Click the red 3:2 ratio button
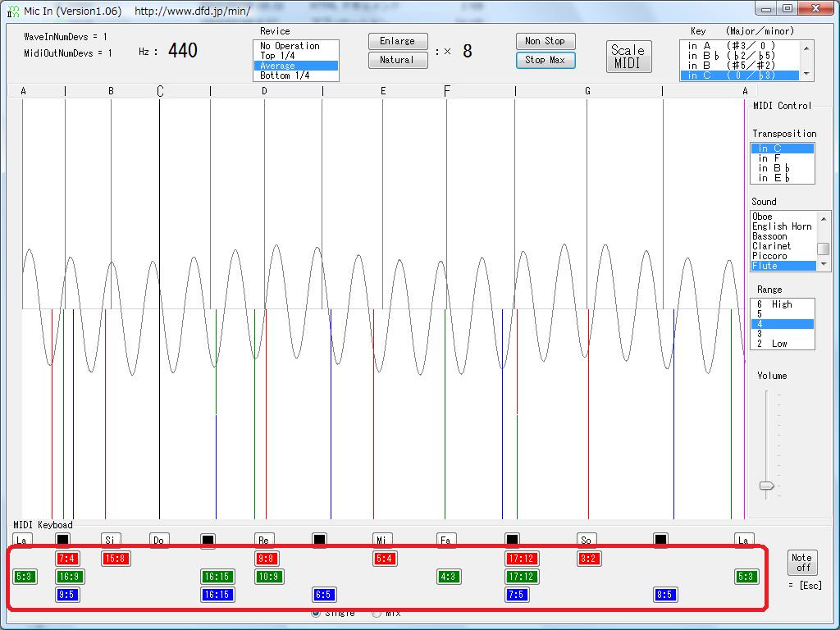 [589, 559]
